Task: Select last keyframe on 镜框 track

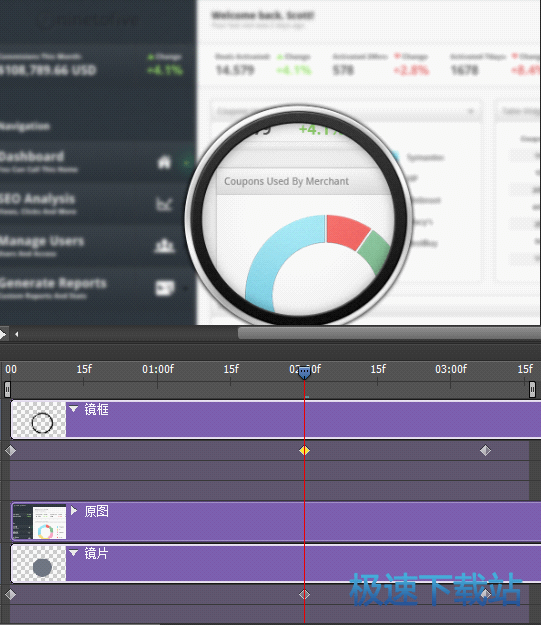Action: (485, 451)
